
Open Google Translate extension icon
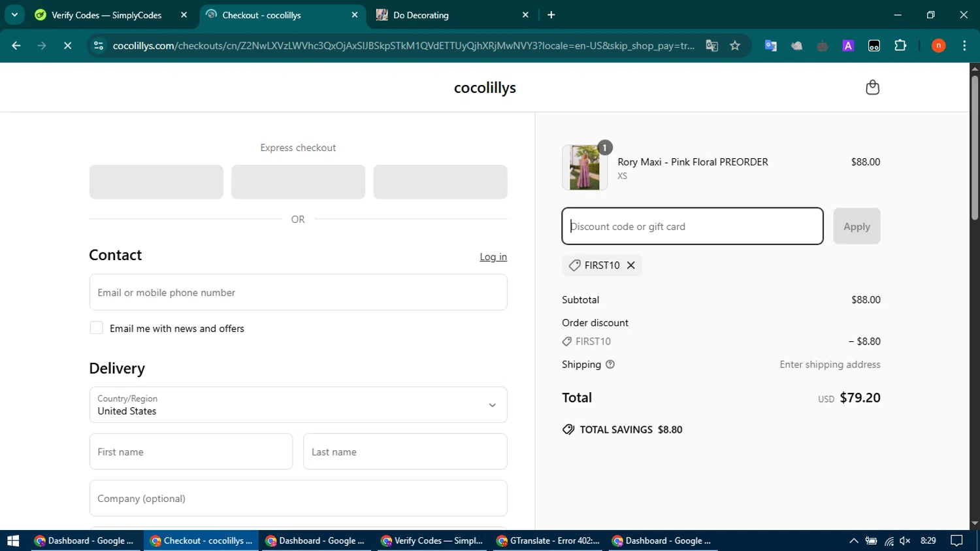pyautogui.click(x=771, y=46)
